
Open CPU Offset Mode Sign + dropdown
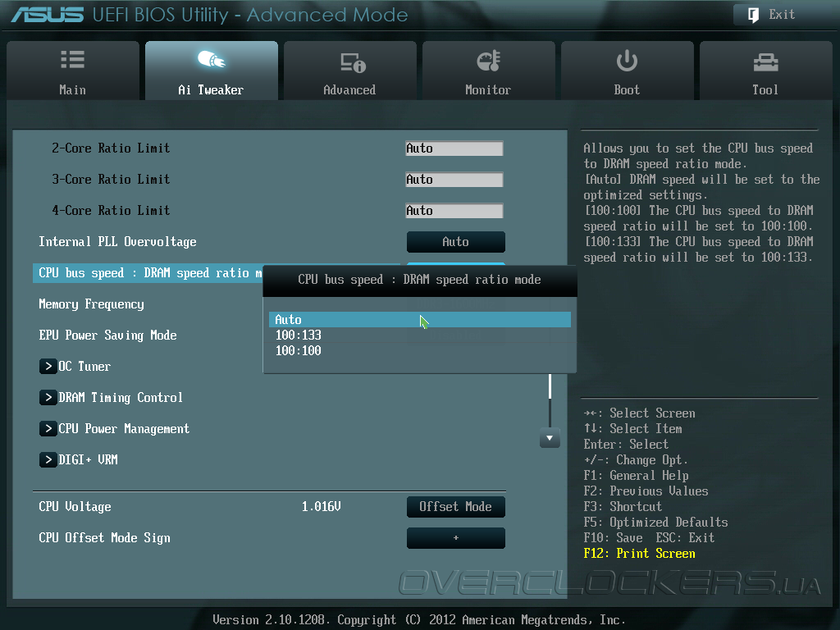[456, 538]
